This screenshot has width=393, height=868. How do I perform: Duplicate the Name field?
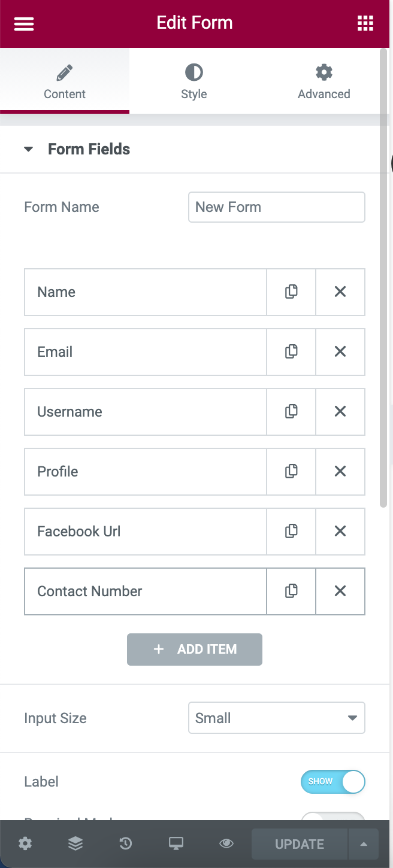pos(291,292)
